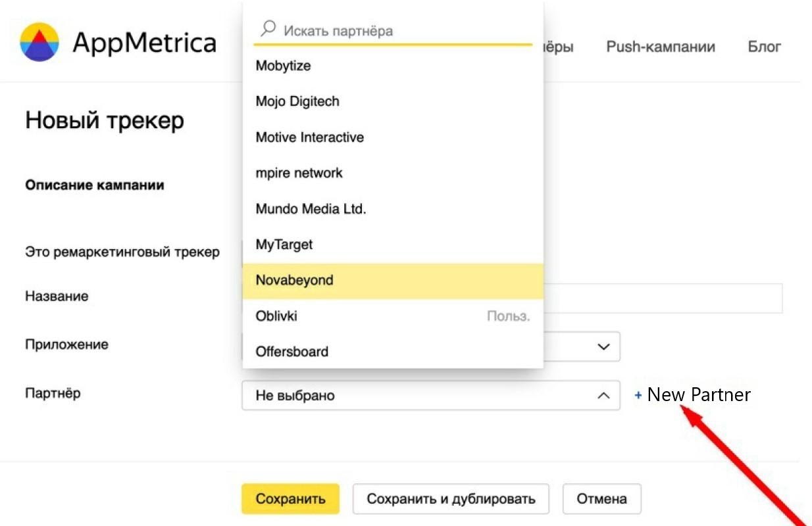812x526 pixels.
Task: Pick Motive Interactive in the dropdown list
Action: pyautogui.click(x=393, y=137)
